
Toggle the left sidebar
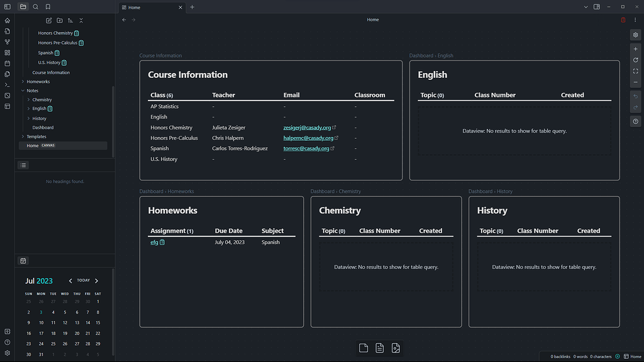[x=8, y=7]
